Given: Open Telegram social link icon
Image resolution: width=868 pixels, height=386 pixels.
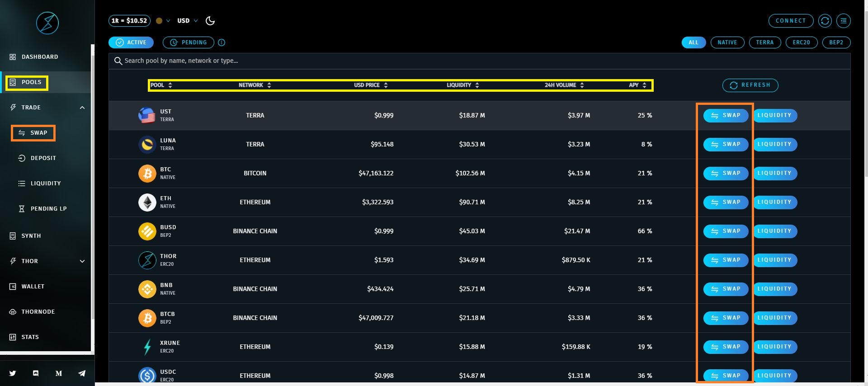Looking at the screenshot, I should [82, 373].
